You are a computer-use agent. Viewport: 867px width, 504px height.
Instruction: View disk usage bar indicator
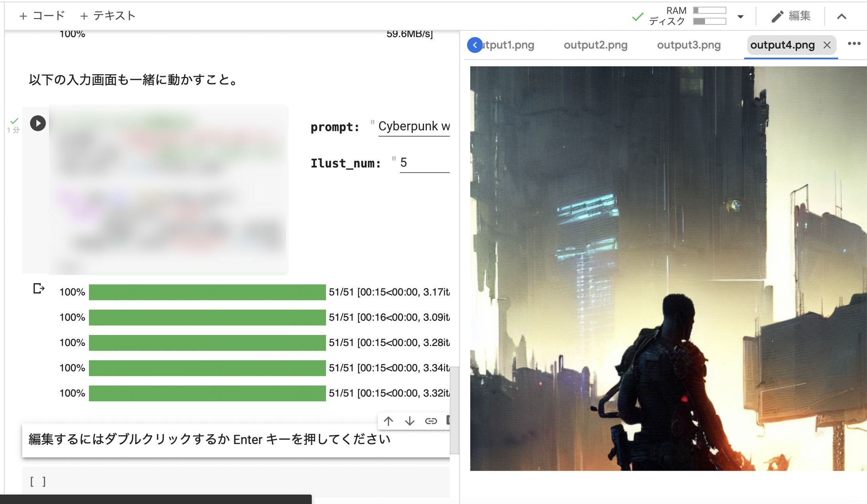point(709,21)
